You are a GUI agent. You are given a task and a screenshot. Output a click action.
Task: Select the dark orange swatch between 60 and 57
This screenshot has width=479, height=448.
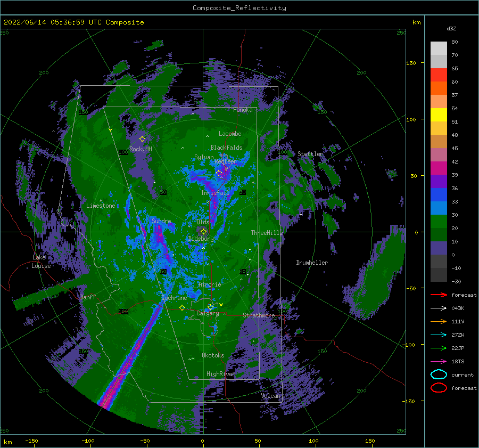tap(439, 88)
